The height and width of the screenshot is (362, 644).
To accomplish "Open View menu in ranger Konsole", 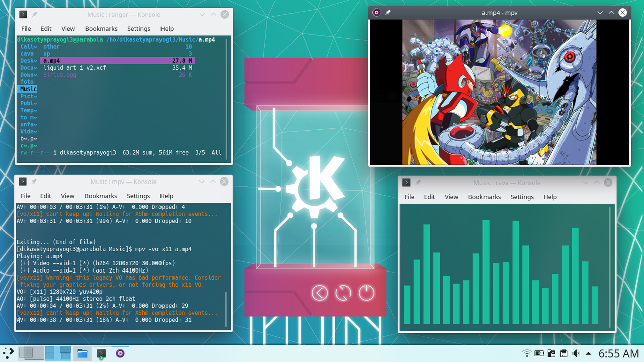I will [68, 29].
